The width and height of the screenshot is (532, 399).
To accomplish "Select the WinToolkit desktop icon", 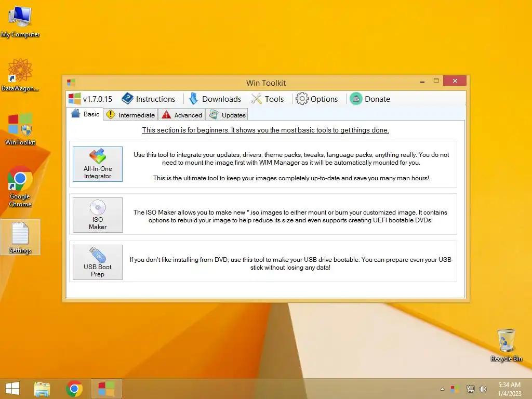I will click(20, 129).
